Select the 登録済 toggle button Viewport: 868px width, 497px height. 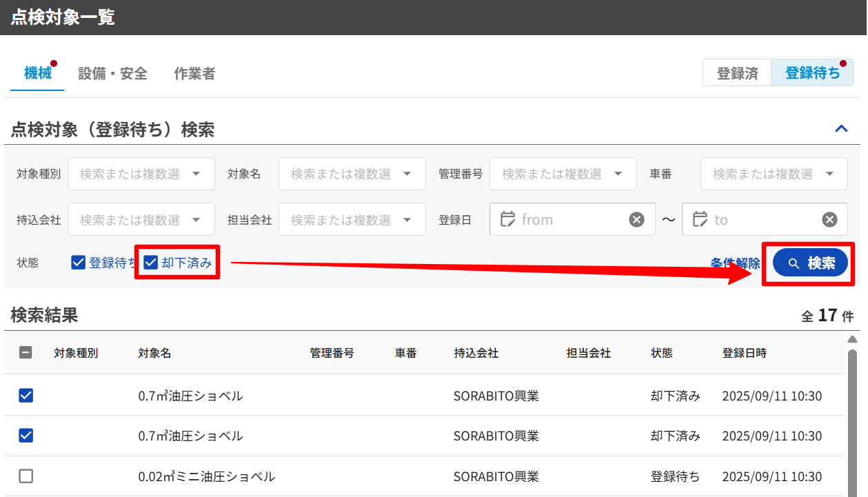click(x=737, y=73)
